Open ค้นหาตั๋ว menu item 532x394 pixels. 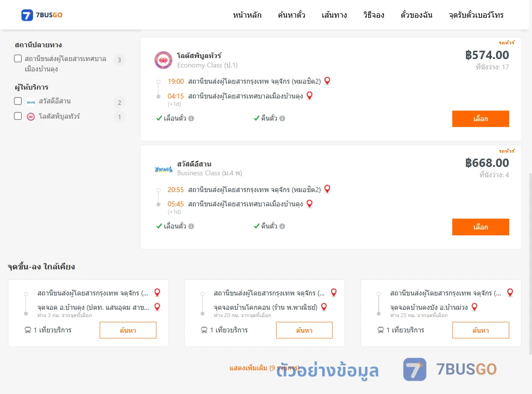(x=292, y=15)
